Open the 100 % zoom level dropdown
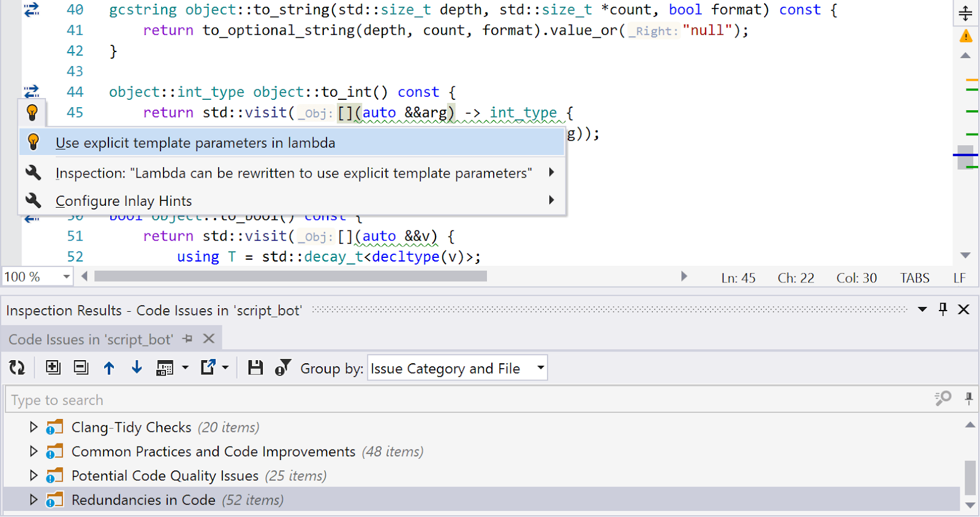This screenshot has width=980, height=517. pos(66,277)
